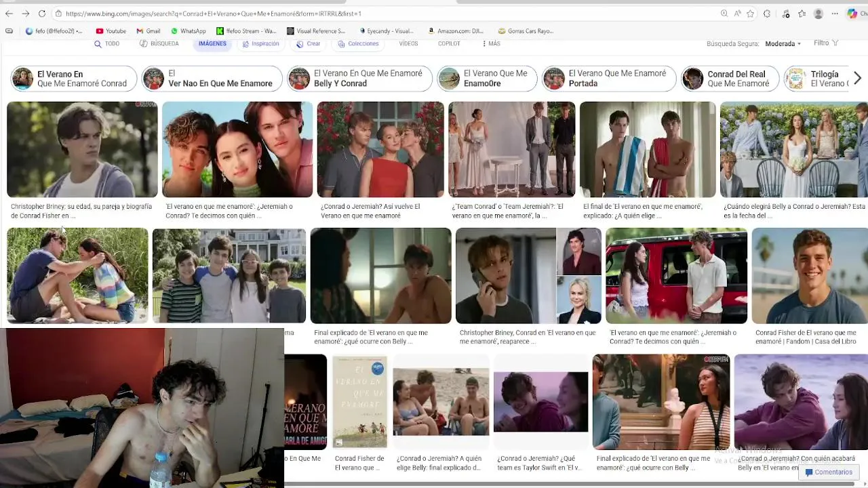The height and width of the screenshot is (488, 868).
Task: Open the browser Extensions puzzle icon
Action: (x=767, y=14)
